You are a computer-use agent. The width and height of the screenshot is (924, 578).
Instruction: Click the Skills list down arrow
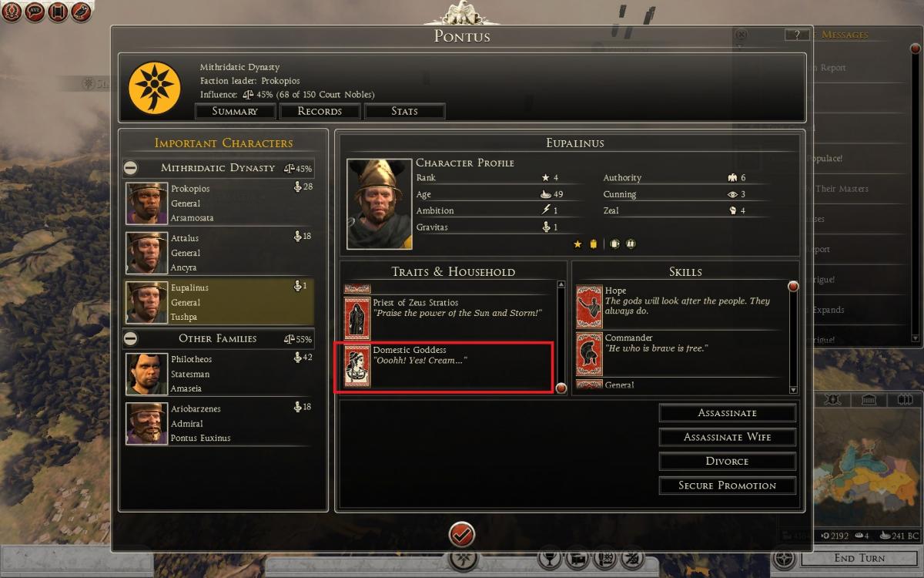pyautogui.click(x=793, y=390)
